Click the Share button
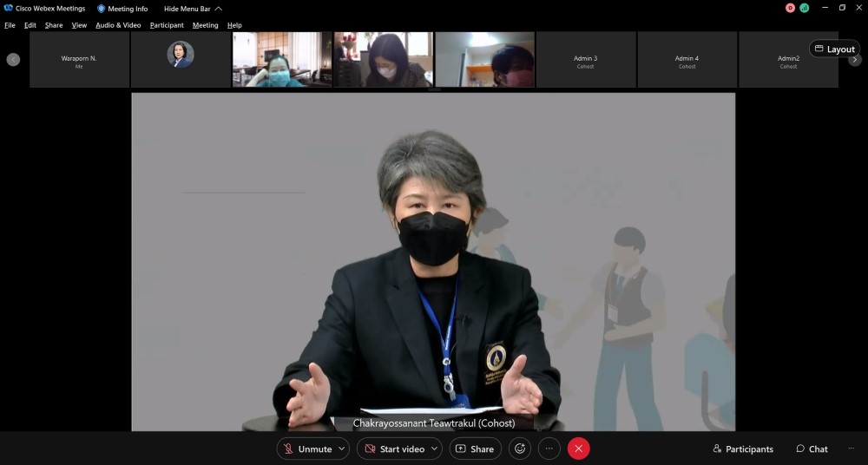Screen dimensions: 868x465 [x=475, y=449]
